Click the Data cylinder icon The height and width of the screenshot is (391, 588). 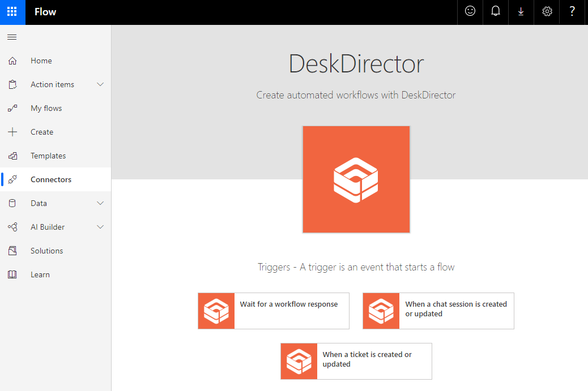click(x=12, y=203)
